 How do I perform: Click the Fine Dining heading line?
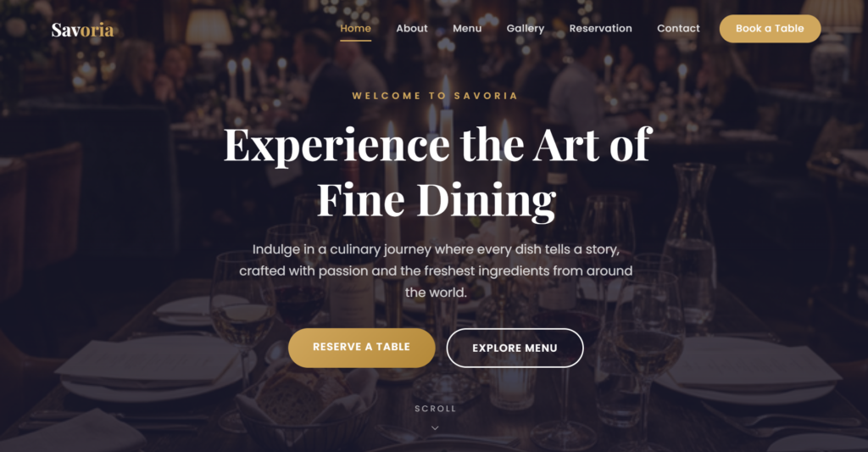[x=437, y=200]
